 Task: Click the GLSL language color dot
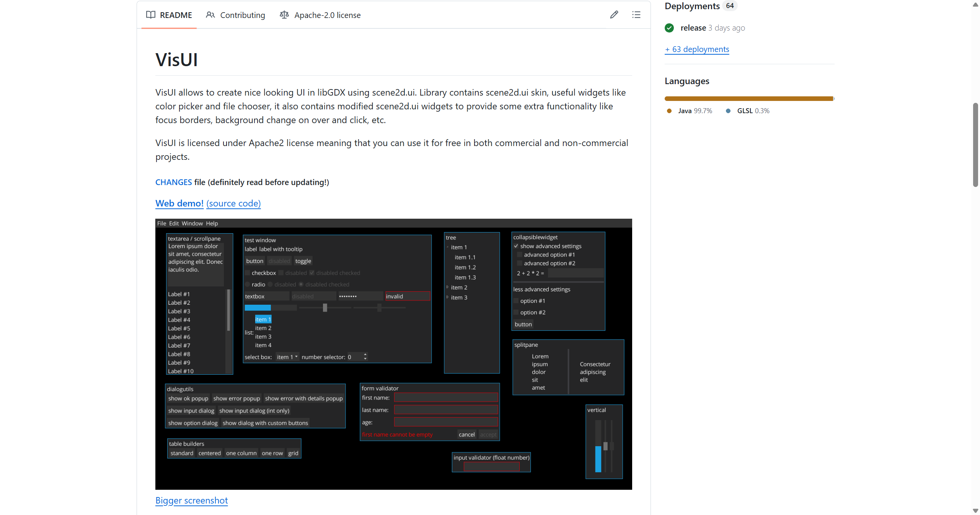click(x=728, y=111)
